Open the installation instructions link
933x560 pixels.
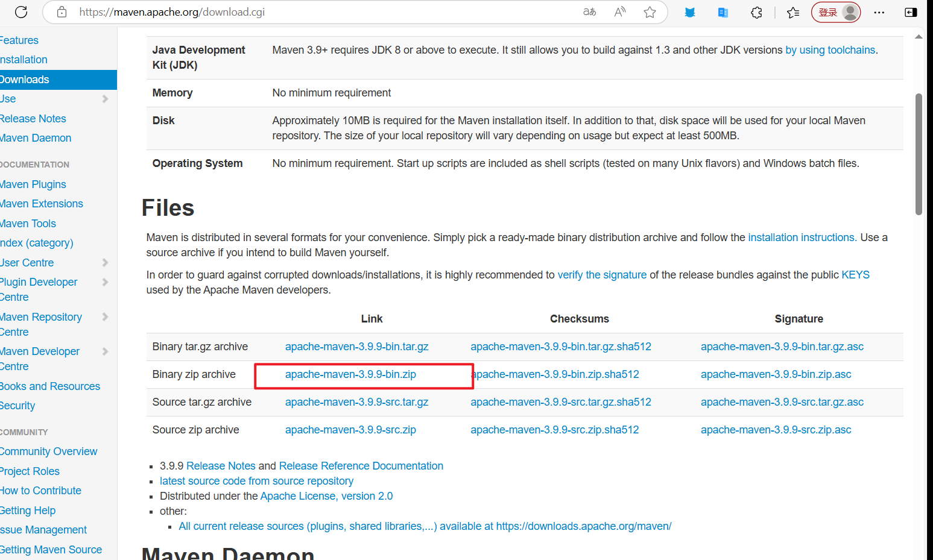[x=802, y=238]
